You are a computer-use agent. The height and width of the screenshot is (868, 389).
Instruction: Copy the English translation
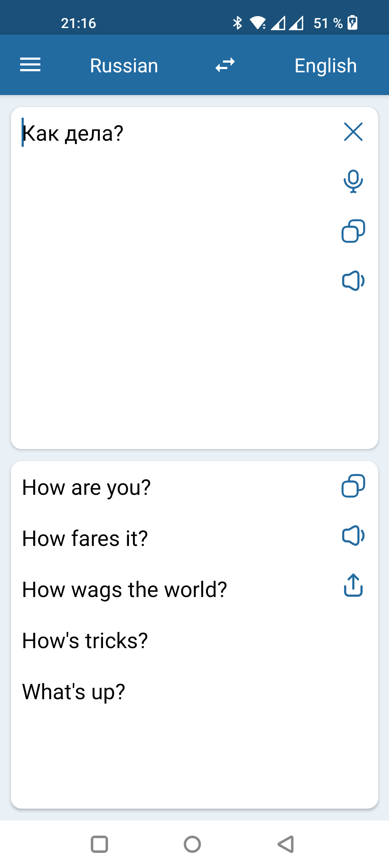coord(353,486)
